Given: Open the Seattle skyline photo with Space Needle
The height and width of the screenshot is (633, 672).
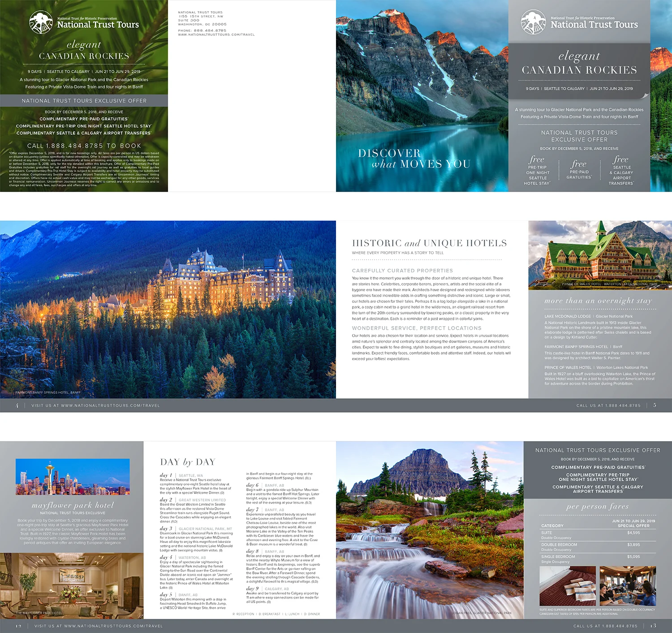Looking at the screenshot, I should point(73,477).
